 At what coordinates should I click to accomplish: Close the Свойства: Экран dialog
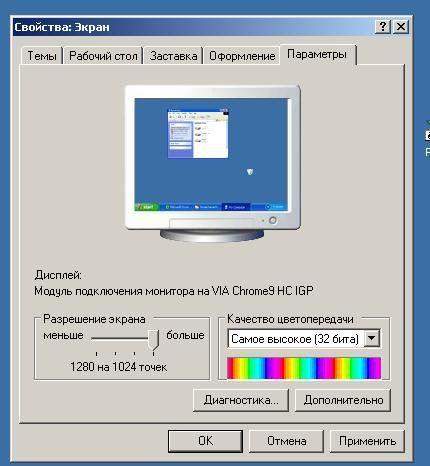401,26
